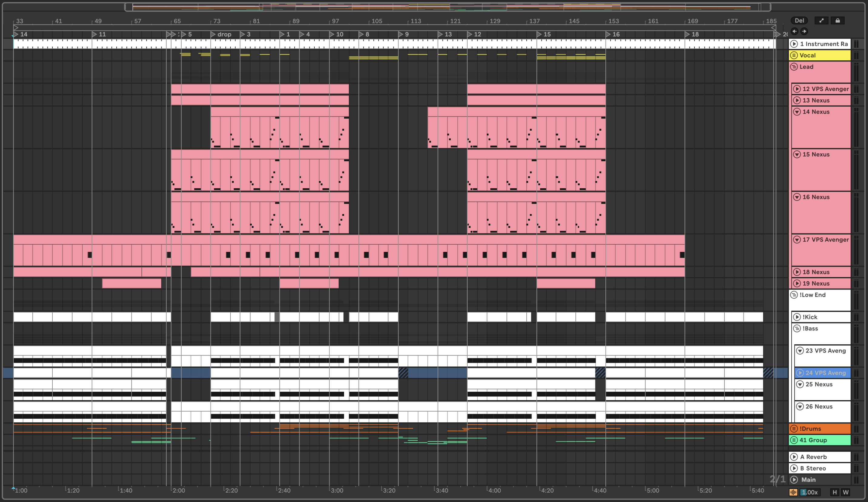Unfold the 41 Group track
Screen dimensions: 868x502
794,440
